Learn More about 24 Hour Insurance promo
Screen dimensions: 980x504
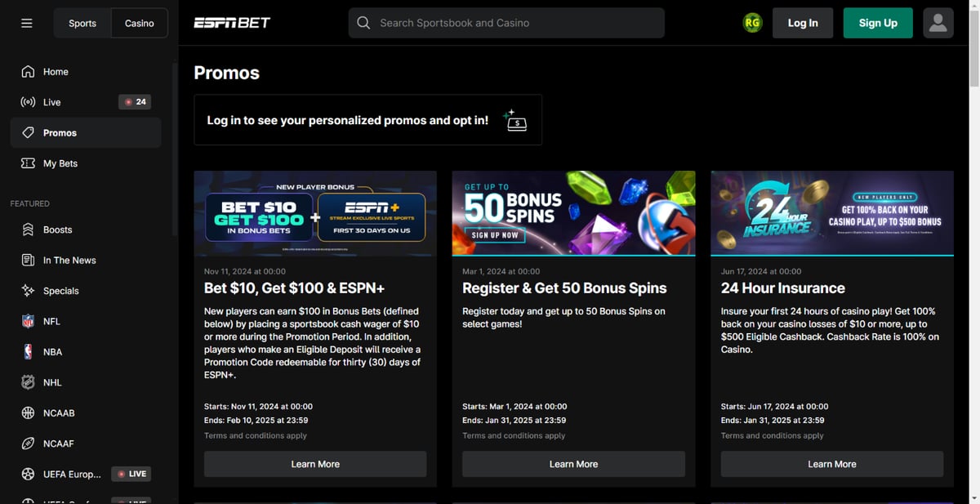pyautogui.click(x=832, y=464)
